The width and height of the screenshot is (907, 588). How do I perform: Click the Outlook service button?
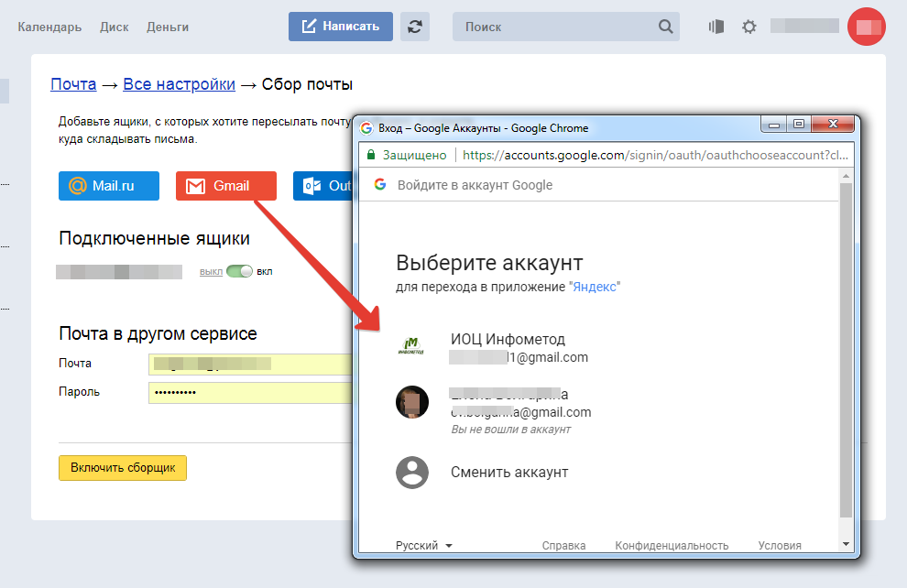coord(322,186)
